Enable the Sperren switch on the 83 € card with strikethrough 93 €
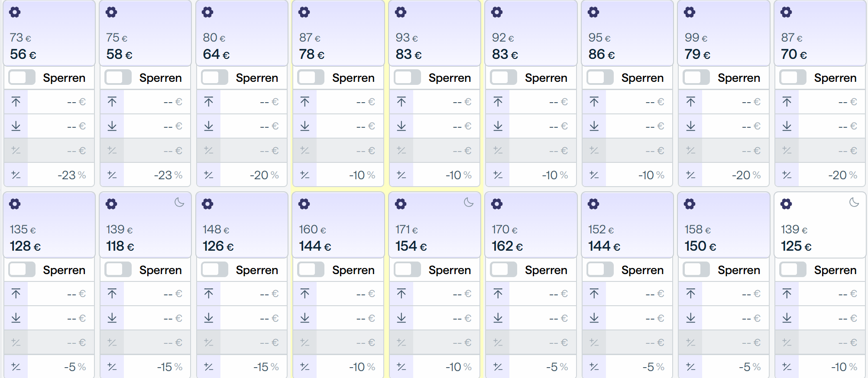The image size is (868, 378). tap(408, 78)
